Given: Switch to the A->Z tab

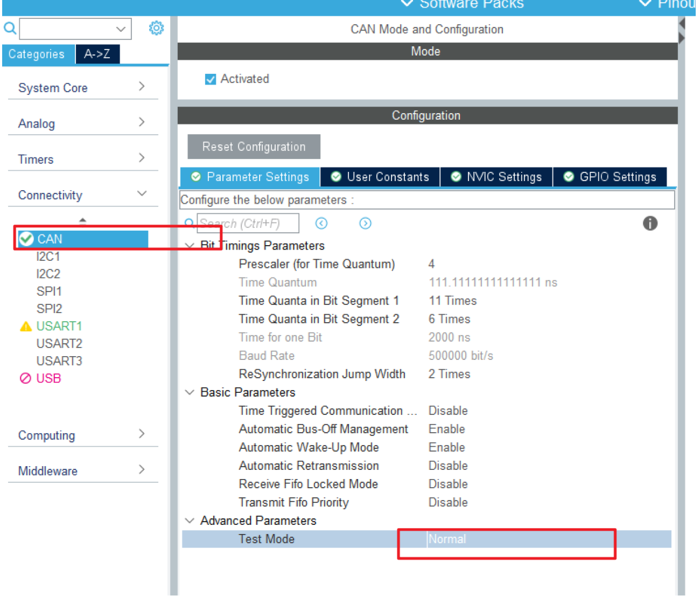Looking at the screenshot, I should [97, 54].
